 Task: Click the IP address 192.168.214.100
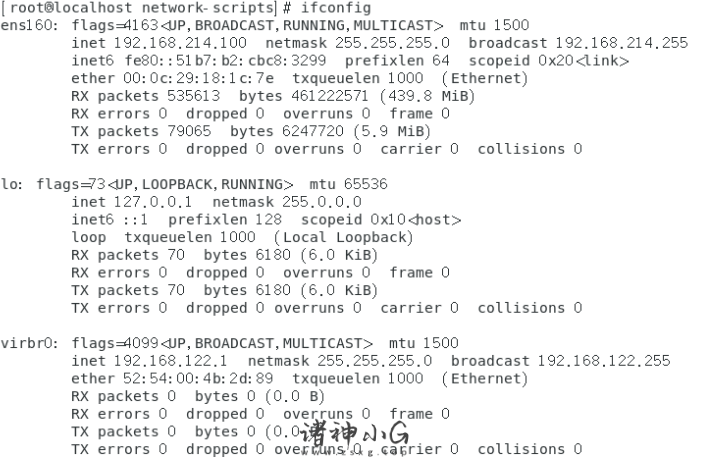(180, 43)
